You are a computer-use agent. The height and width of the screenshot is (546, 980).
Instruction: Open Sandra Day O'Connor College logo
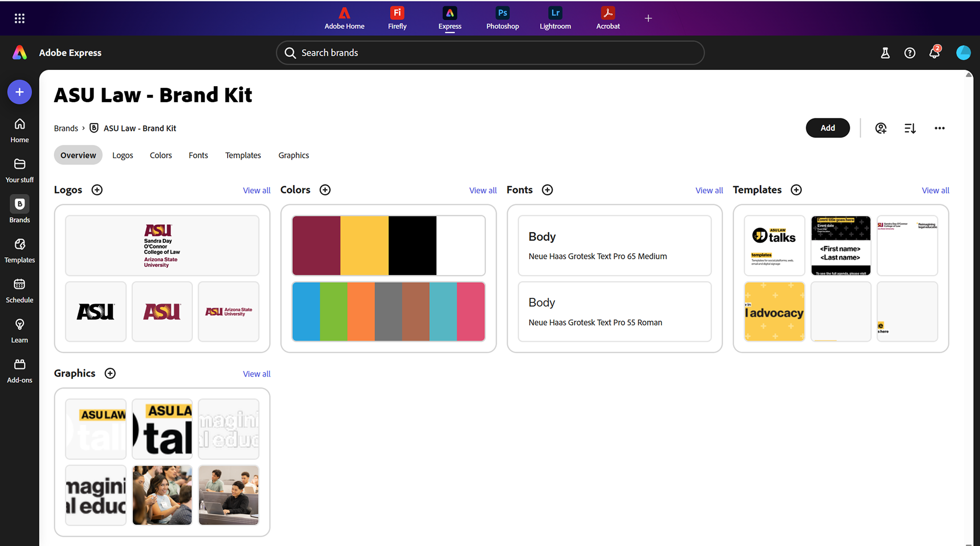(x=162, y=245)
